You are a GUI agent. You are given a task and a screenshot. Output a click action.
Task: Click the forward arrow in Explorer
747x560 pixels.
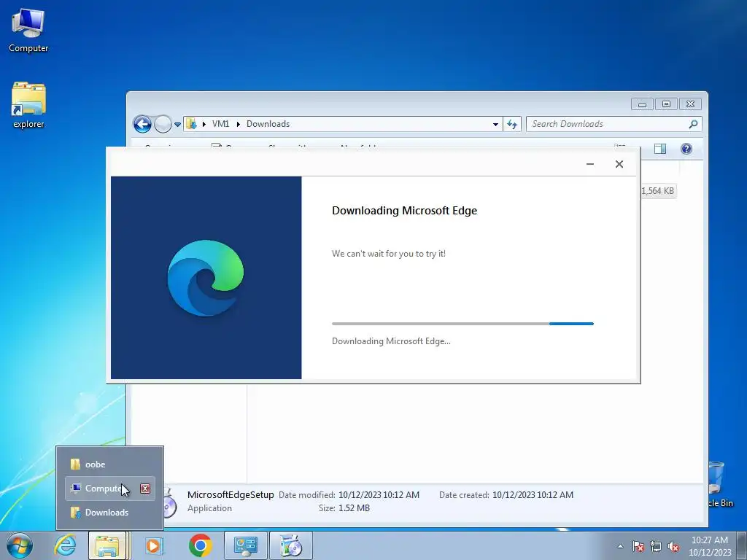point(163,124)
